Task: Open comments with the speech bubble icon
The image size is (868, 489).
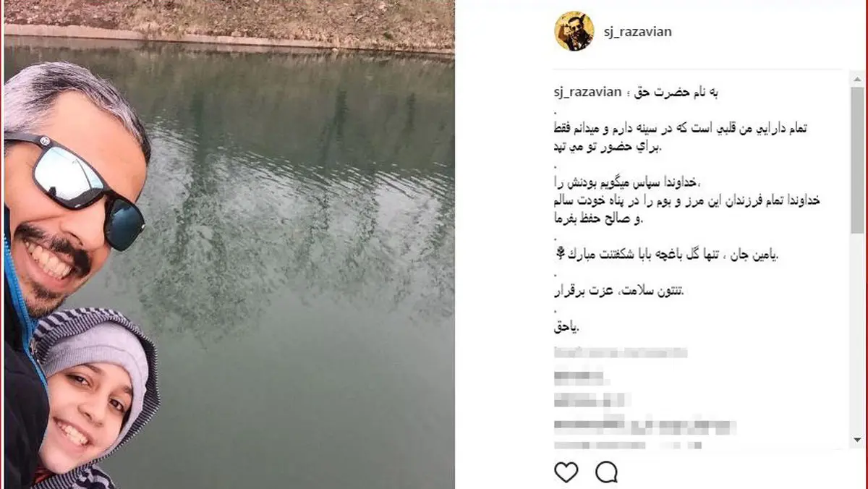Action: tap(606, 472)
